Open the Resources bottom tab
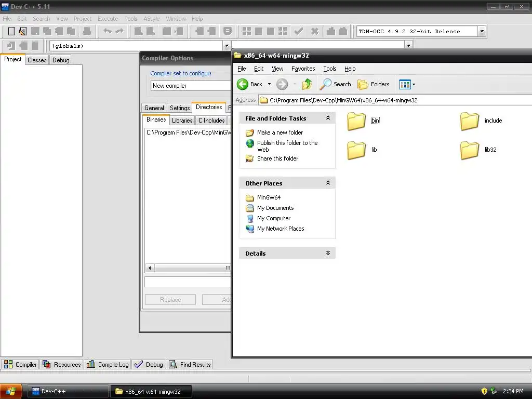532x399 pixels. tap(62, 364)
